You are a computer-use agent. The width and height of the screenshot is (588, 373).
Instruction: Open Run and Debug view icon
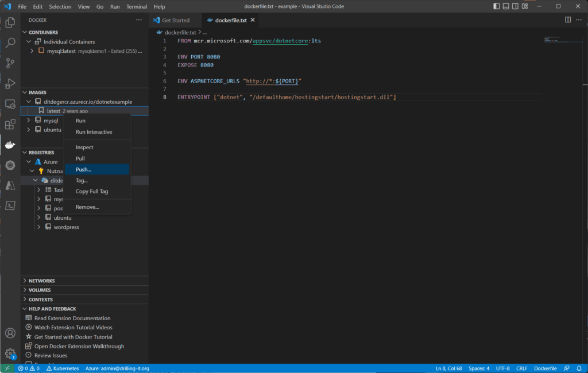tap(10, 83)
